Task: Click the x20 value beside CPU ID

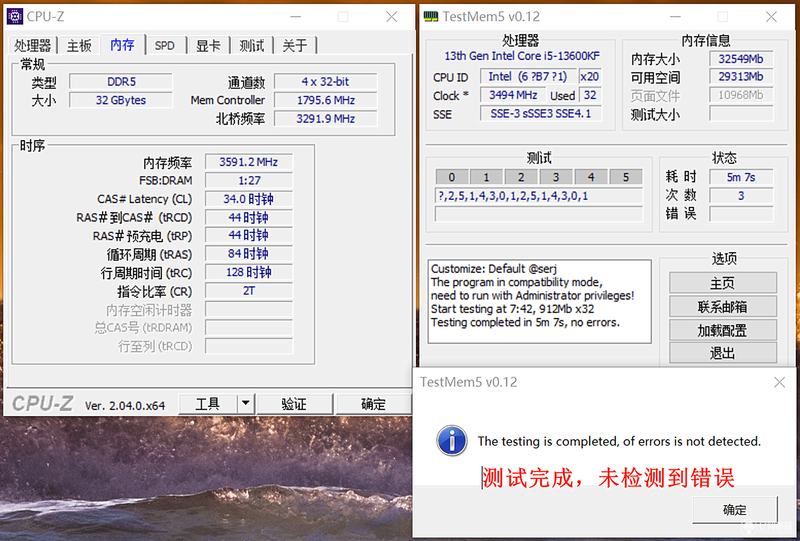Action: click(x=590, y=77)
